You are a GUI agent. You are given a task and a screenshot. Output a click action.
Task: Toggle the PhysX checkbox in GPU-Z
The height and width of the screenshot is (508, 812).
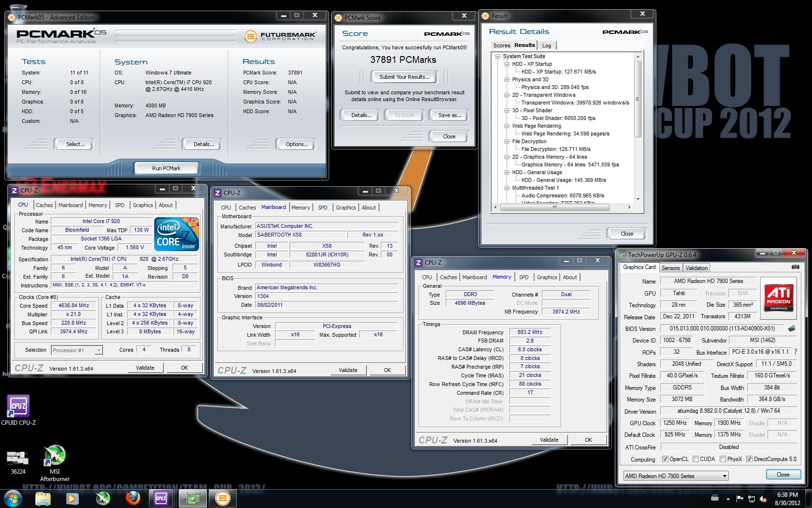tap(723, 459)
